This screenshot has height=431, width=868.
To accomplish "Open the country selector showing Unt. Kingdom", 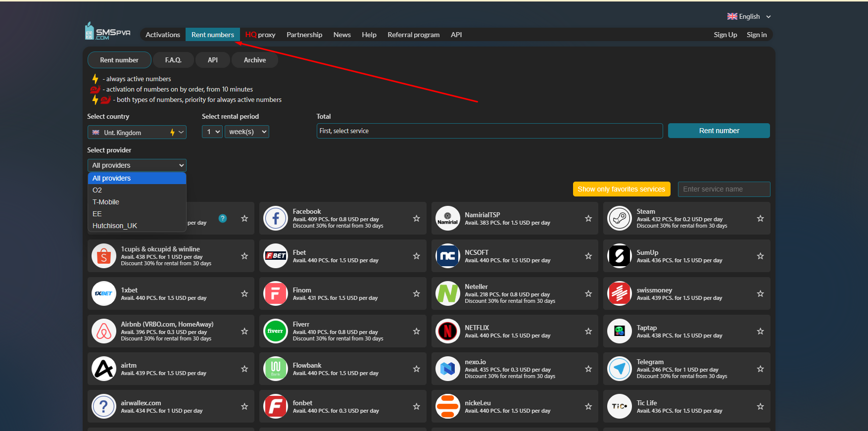I will (x=137, y=132).
